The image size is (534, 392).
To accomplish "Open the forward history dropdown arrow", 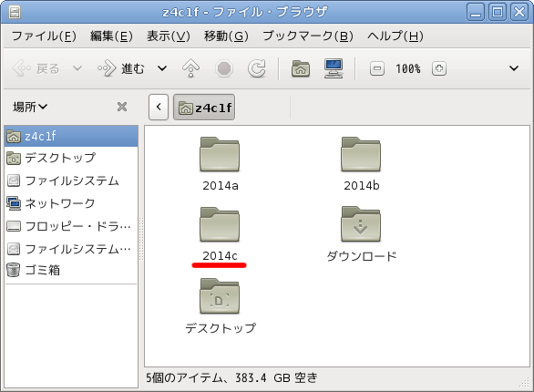I will click(162, 68).
